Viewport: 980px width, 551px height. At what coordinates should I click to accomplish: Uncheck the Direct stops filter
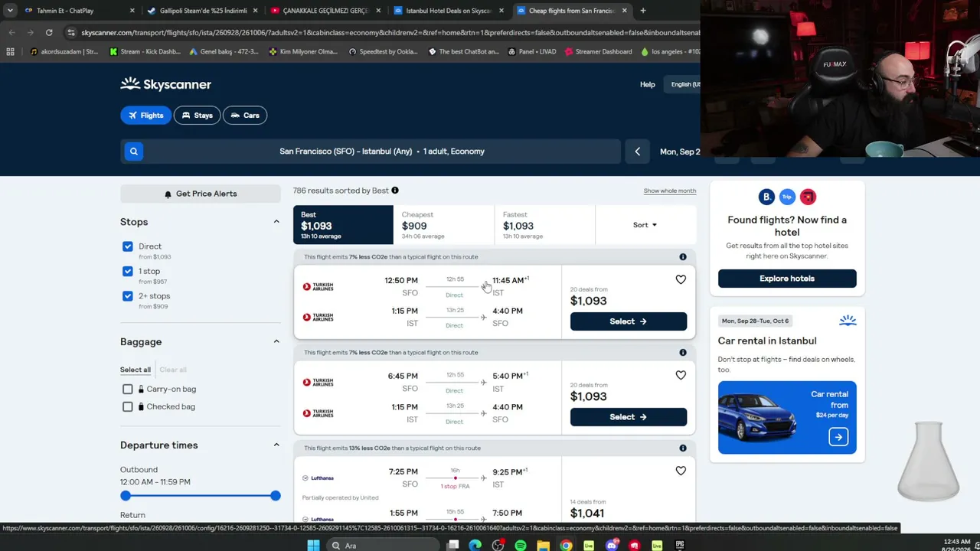coord(128,246)
